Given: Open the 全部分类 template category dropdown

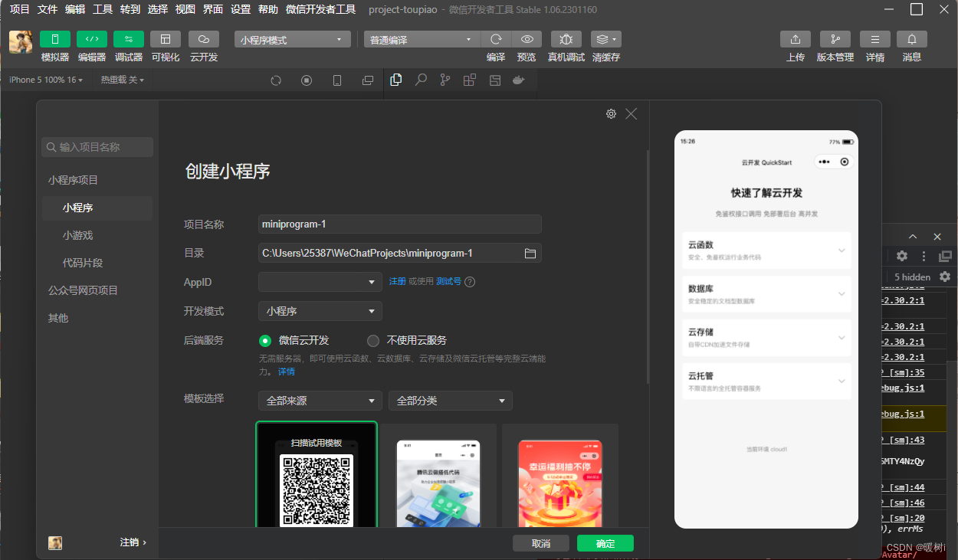Looking at the screenshot, I should click(451, 401).
